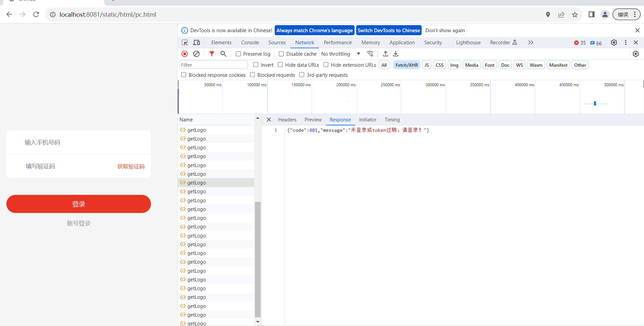Click Don't show again button

coord(445,31)
